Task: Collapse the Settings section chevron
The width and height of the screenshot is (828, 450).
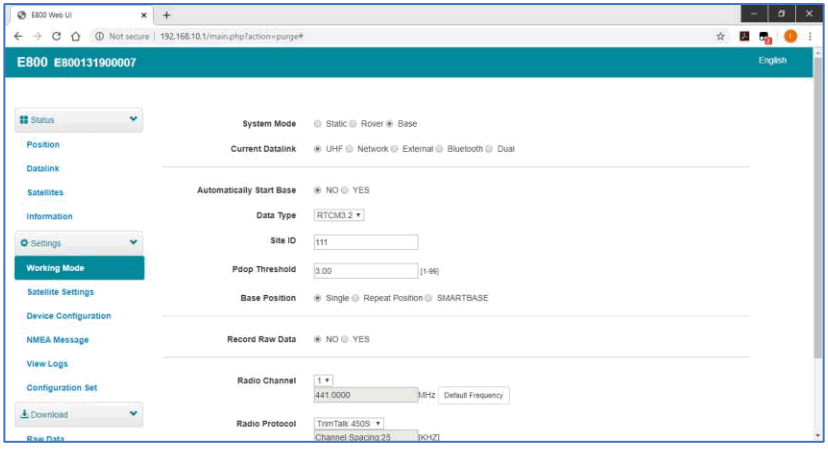Action: click(133, 242)
